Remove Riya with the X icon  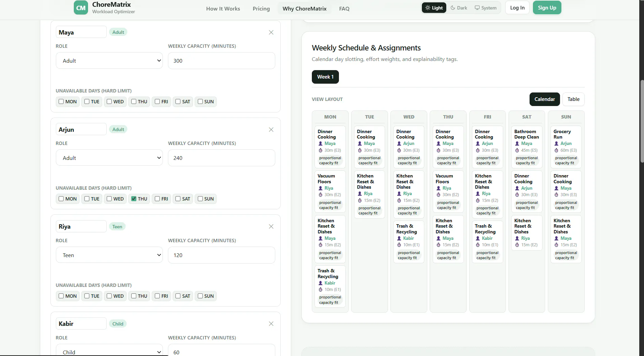(271, 227)
